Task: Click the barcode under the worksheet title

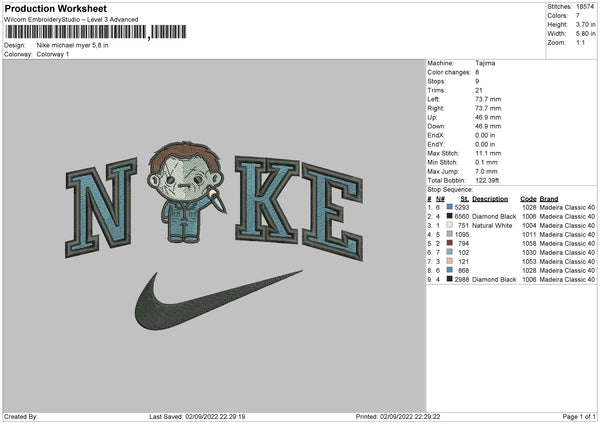Action: 96,32
